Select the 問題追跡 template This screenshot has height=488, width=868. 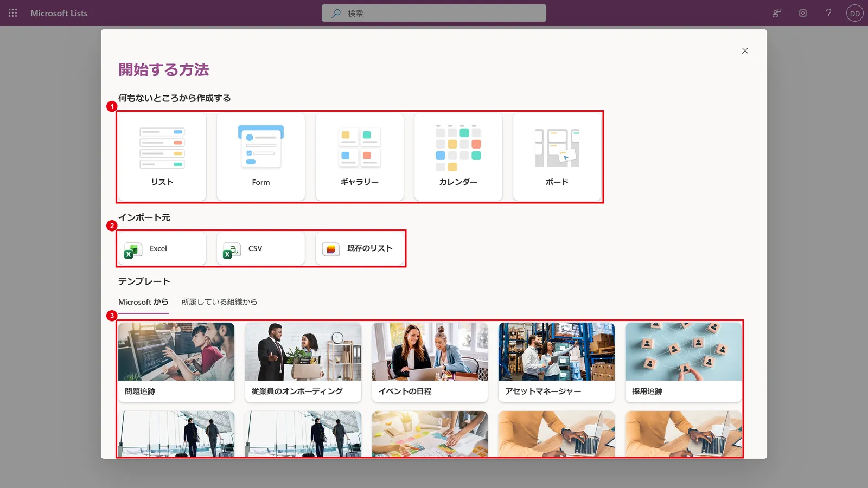[176, 362]
